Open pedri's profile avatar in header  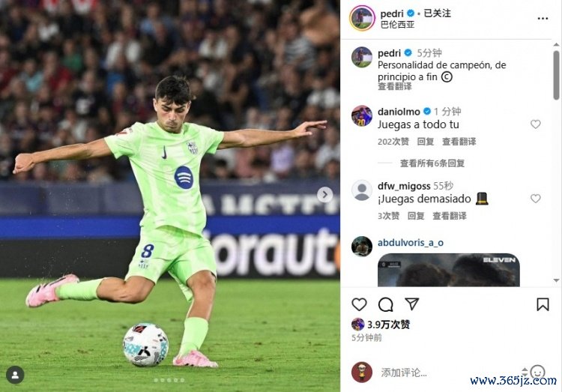click(362, 18)
